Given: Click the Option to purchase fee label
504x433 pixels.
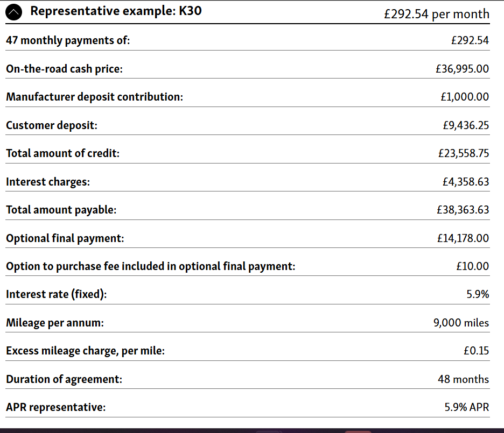Looking at the screenshot, I should tap(150, 266).
